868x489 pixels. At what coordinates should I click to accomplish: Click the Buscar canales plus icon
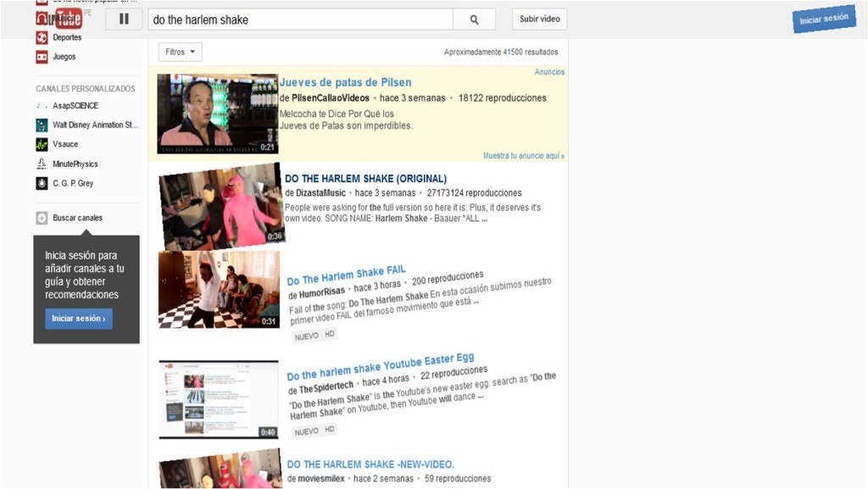(x=42, y=218)
